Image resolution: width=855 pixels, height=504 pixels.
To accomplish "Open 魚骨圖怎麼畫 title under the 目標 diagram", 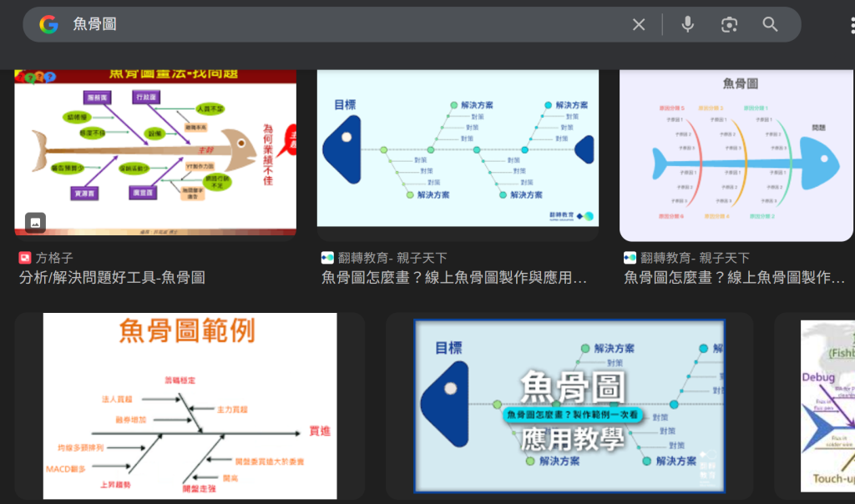I will (454, 278).
